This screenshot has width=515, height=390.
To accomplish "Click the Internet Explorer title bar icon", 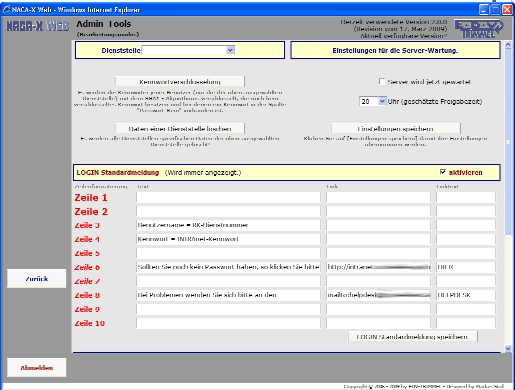I will pos(6,9).
